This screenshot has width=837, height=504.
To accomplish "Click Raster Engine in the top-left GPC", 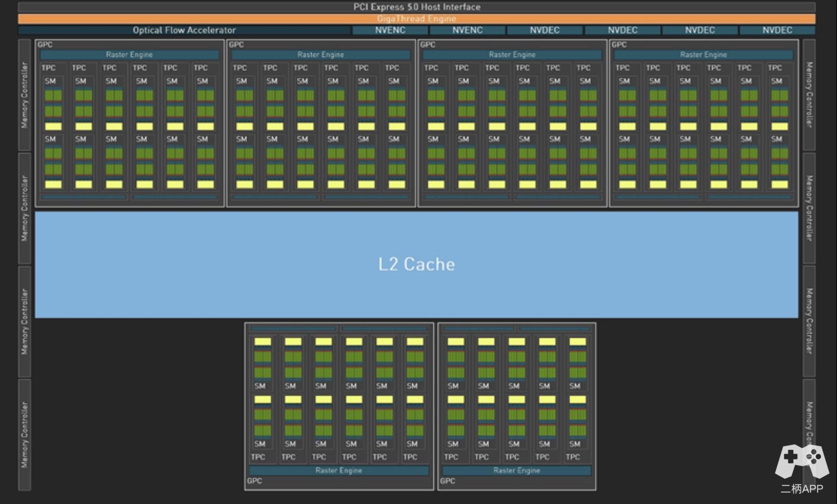I will (129, 55).
